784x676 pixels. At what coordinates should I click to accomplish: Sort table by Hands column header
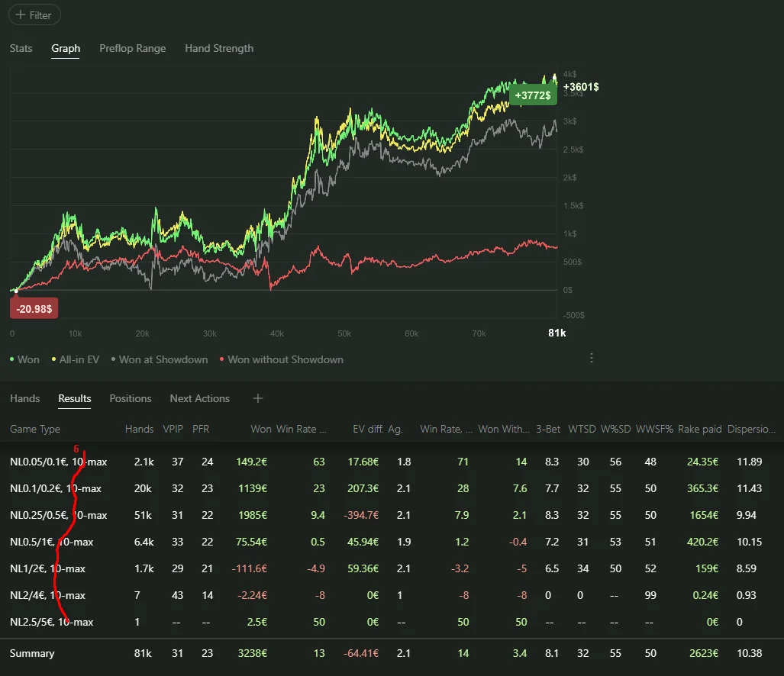[139, 429]
